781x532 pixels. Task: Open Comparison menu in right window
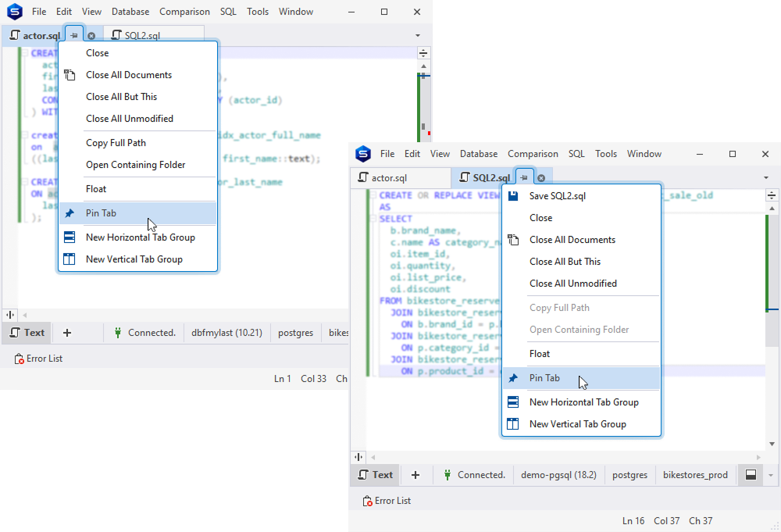tap(533, 154)
